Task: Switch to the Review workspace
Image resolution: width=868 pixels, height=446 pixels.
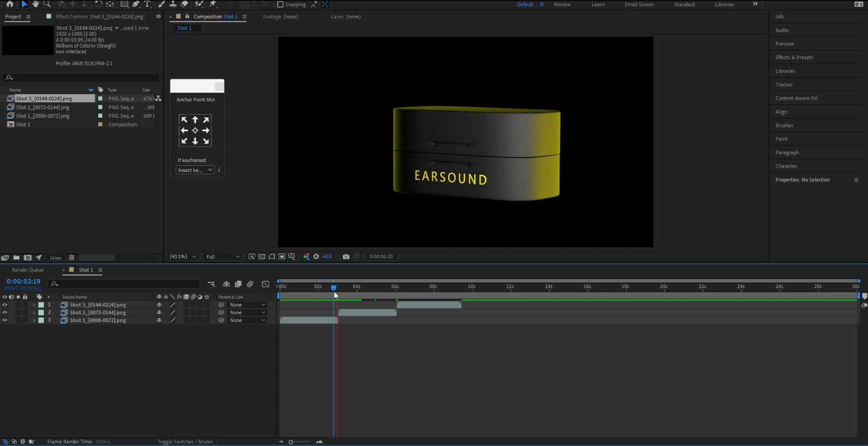Action: coord(562,4)
